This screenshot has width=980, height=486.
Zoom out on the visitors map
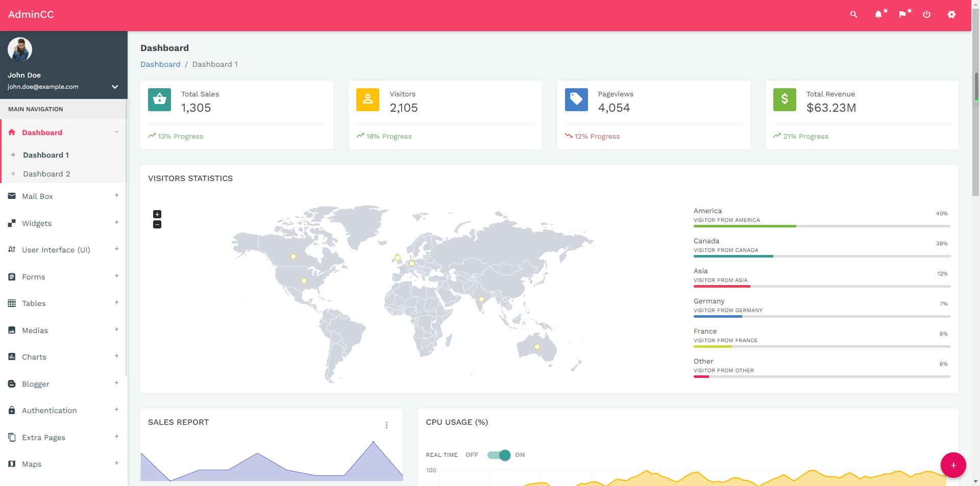(x=157, y=224)
